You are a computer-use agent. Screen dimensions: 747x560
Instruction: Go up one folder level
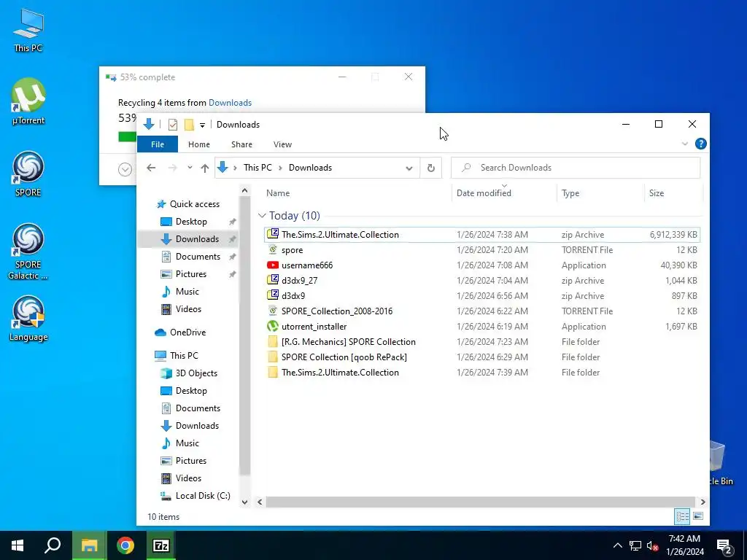click(205, 168)
